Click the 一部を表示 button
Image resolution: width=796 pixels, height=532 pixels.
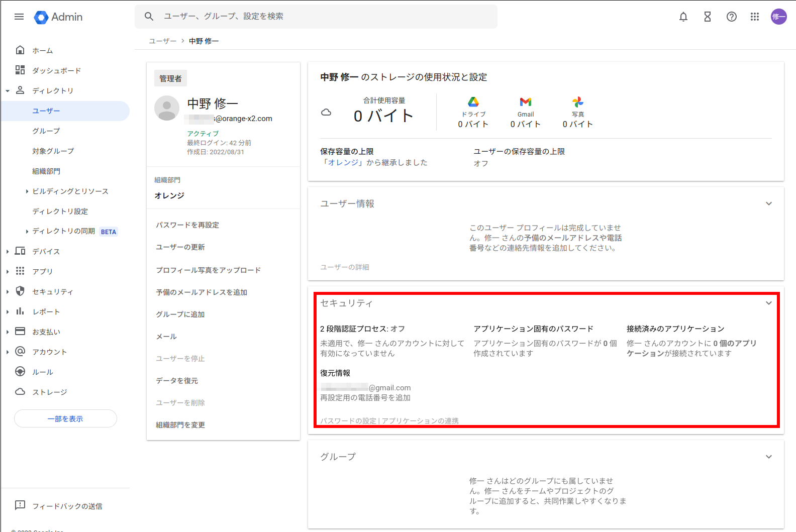65,418
